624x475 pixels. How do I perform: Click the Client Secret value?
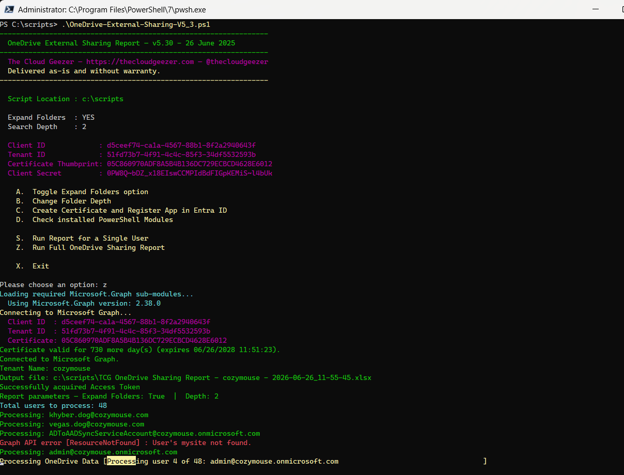189,173
